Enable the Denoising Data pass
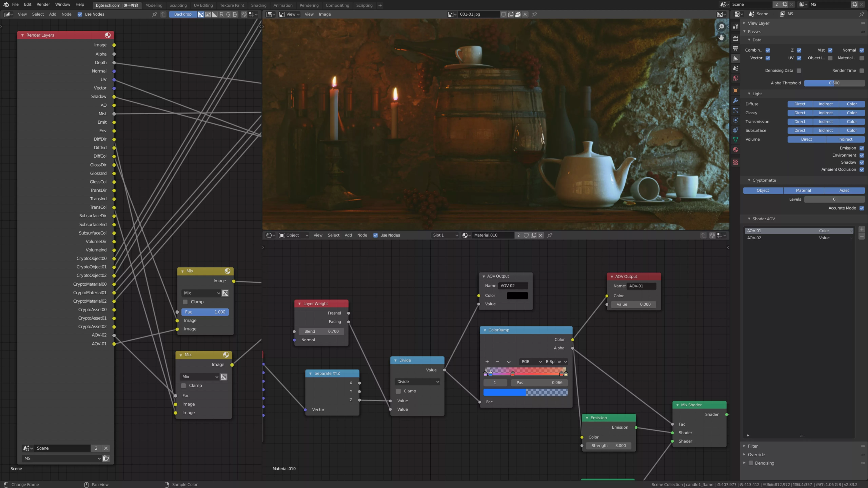The image size is (868, 488). [799, 70]
